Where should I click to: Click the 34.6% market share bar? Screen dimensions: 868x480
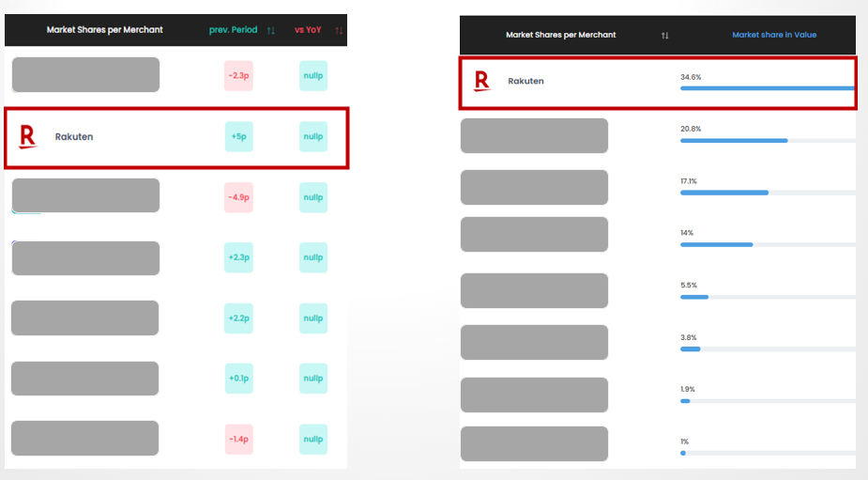click(x=768, y=88)
